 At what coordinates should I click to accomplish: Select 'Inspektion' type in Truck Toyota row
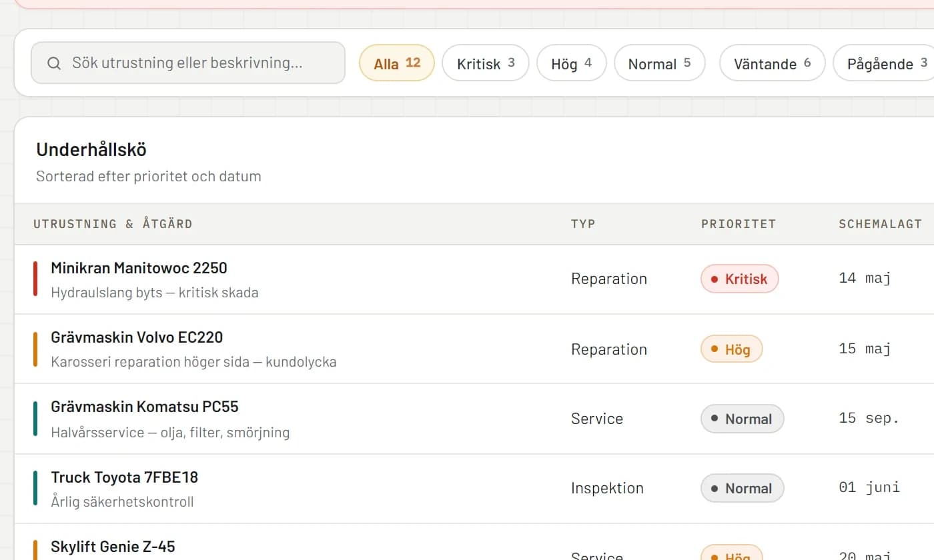click(x=607, y=488)
